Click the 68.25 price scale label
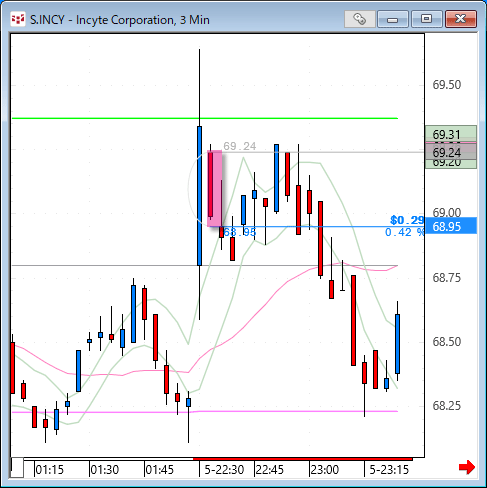This screenshot has height=488, width=487. 447,405
